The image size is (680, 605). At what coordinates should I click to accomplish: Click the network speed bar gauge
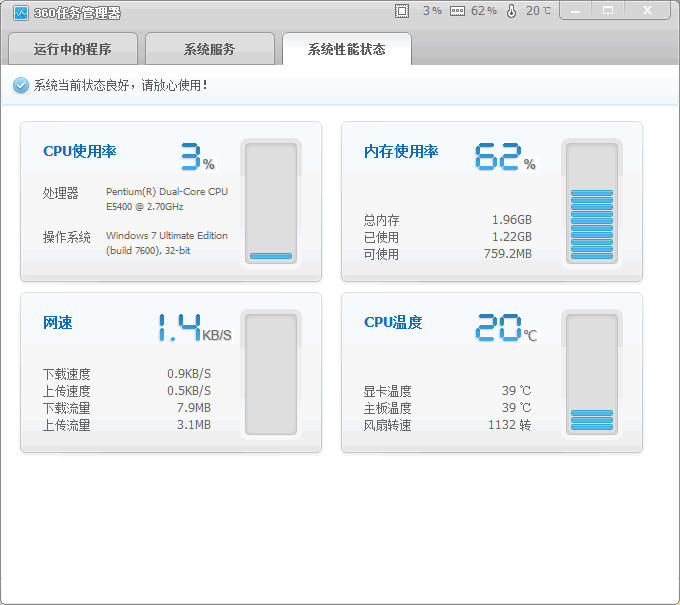tap(271, 375)
